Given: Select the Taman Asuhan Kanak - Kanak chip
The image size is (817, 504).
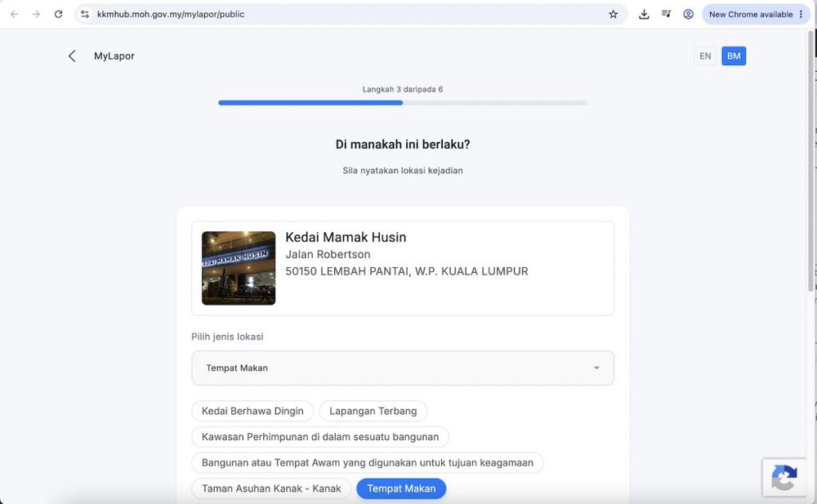Looking at the screenshot, I should [271, 488].
